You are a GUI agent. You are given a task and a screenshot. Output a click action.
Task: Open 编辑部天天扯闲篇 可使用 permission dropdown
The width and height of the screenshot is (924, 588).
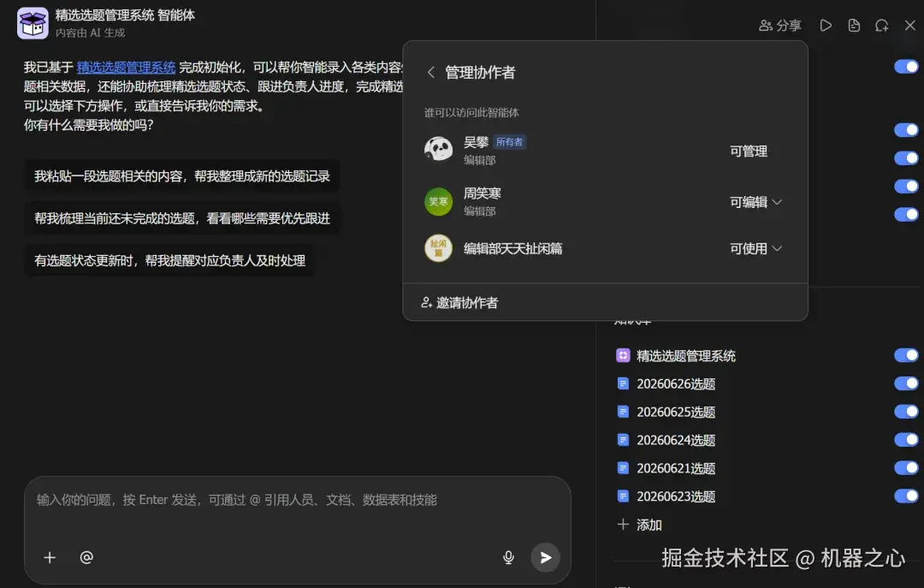[755, 249]
